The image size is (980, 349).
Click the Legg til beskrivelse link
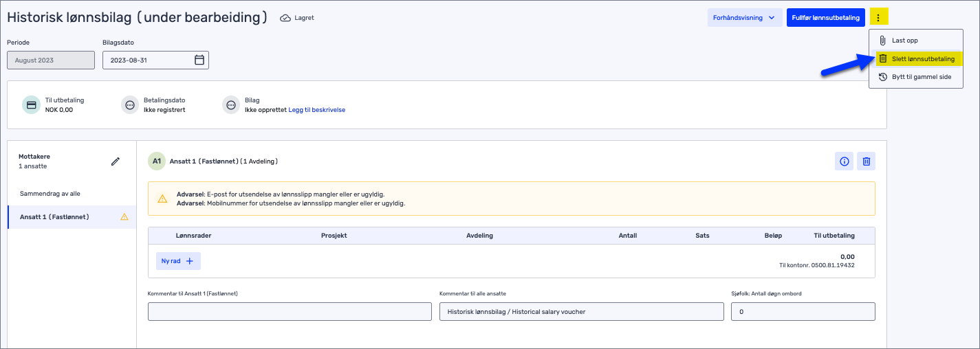click(x=316, y=110)
